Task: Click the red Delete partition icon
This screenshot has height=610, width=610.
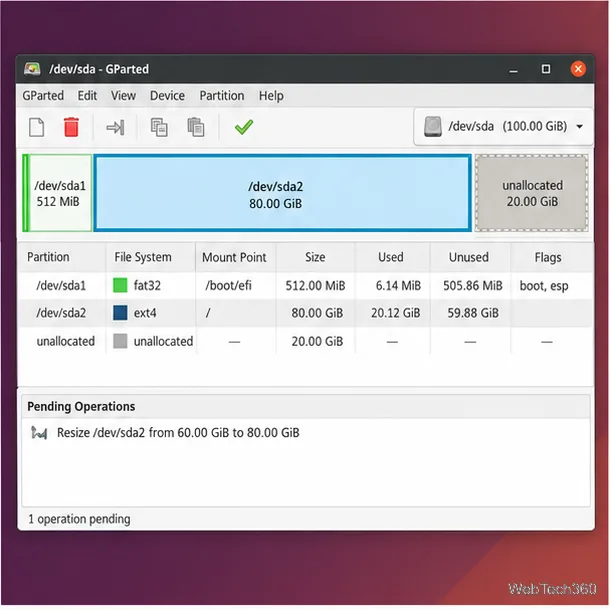Action: tap(71, 127)
